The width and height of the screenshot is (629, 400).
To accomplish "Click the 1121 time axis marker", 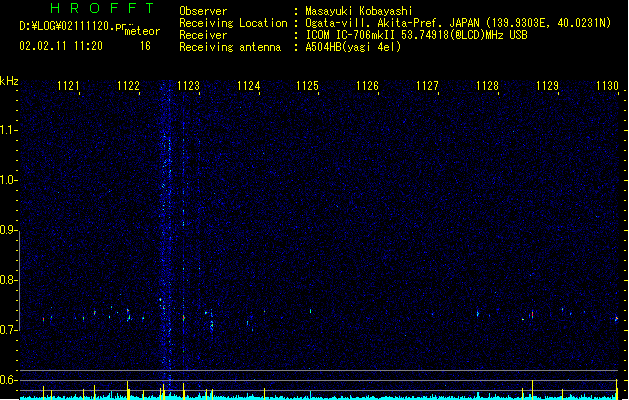I will click(x=68, y=86).
